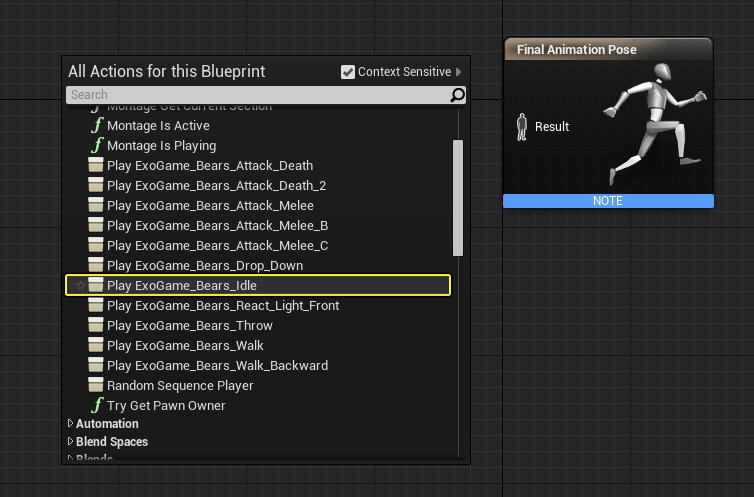The height and width of the screenshot is (497, 754).
Task: Expand the Automation category
Action: coord(70,424)
